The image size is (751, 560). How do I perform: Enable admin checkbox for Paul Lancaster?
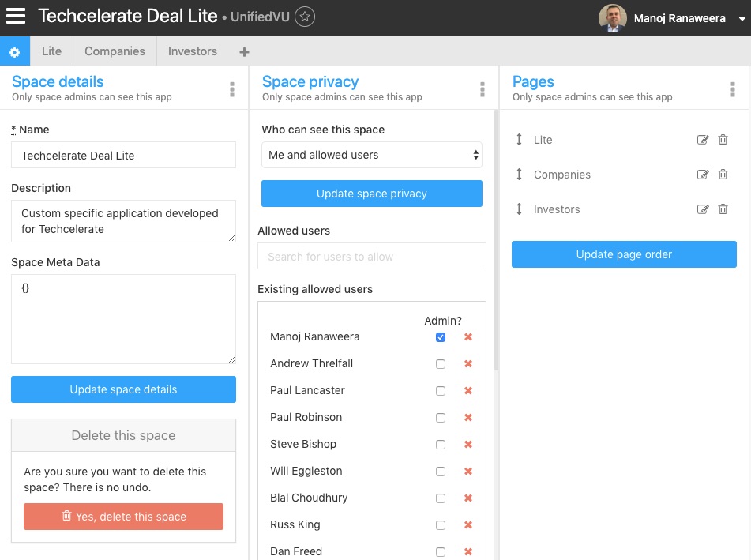[x=441, y=391]
